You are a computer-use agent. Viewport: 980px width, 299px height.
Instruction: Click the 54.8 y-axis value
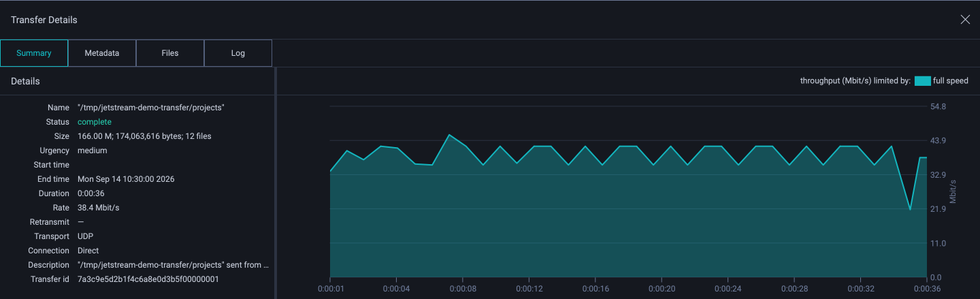click(938, 107)
